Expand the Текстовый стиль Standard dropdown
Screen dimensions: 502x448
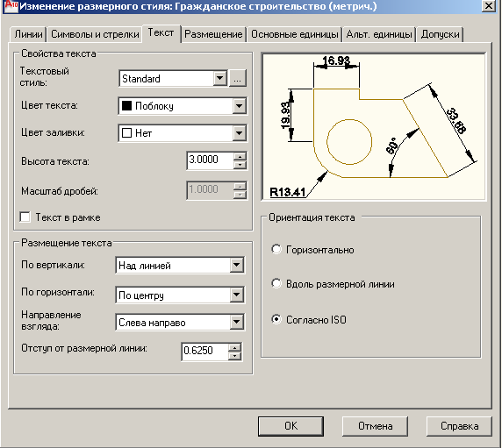pos(220,78)
